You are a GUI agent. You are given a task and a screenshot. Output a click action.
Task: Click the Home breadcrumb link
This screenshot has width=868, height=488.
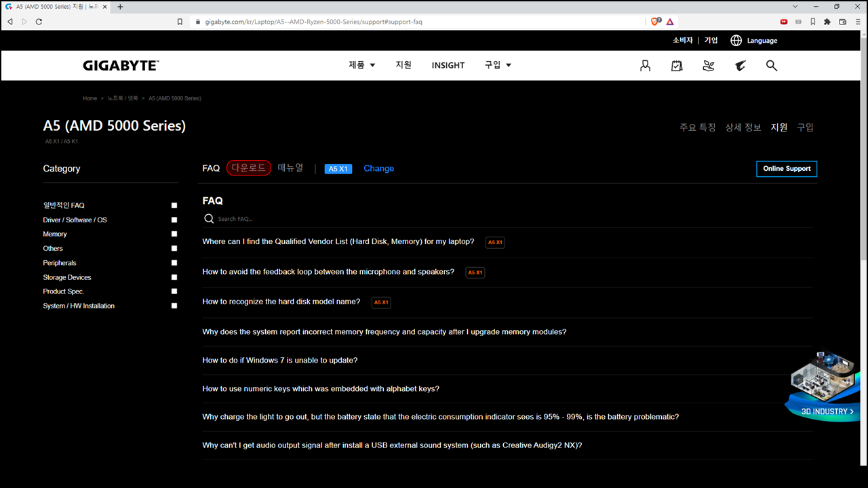pyautogui.click(x=90, y=98)
